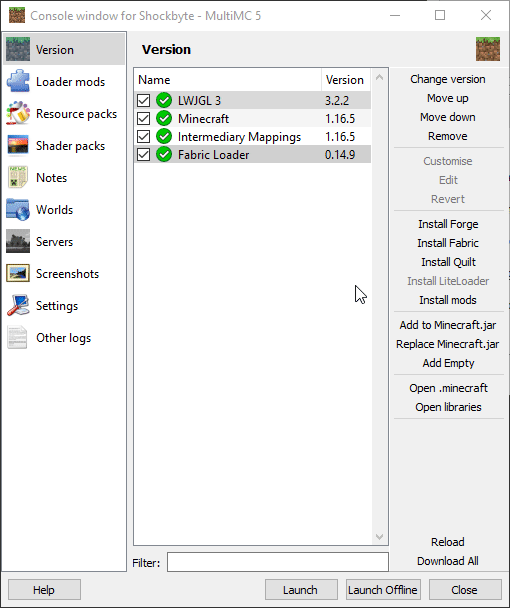Click the Other logs document icon
This screenshot has height=608, width=510.
pos(18,337)
